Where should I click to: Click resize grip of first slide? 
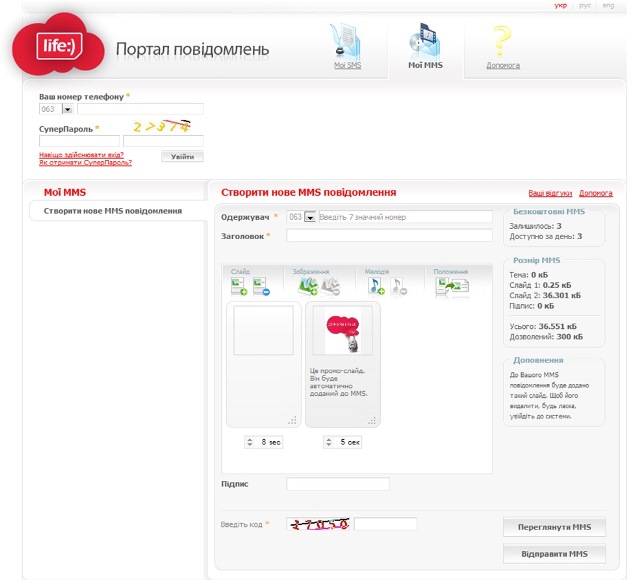292,420
